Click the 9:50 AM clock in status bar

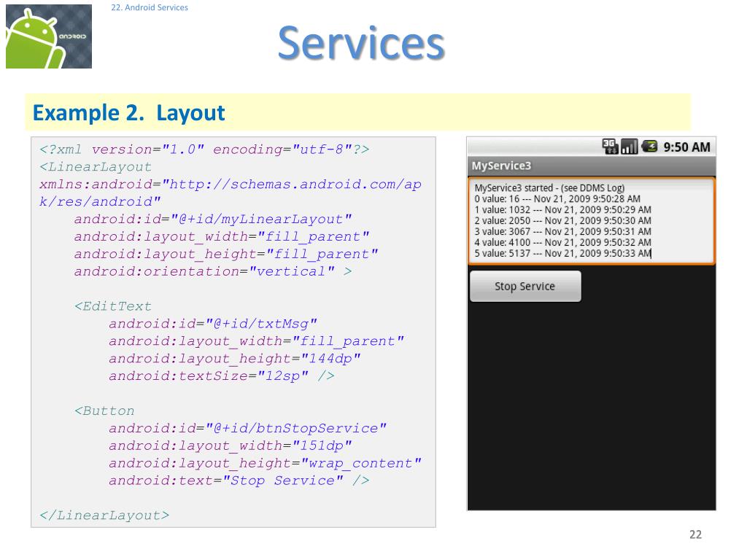coord(686,147)
